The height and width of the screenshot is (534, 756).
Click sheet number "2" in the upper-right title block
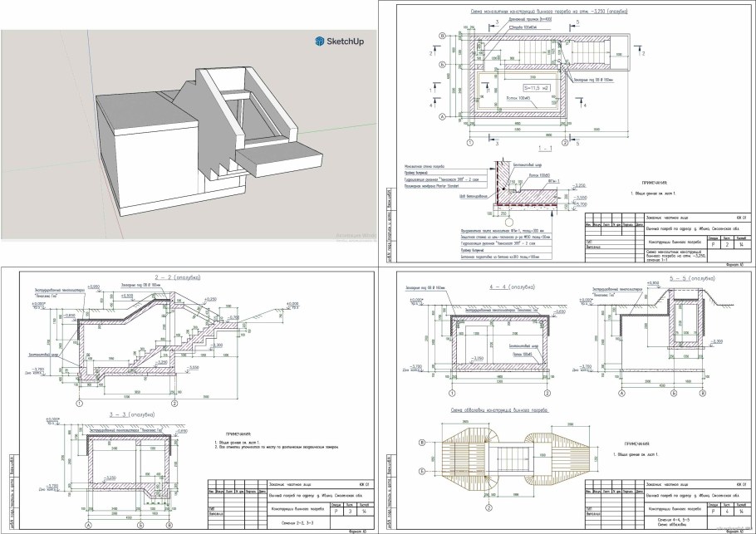click(726, 246)
